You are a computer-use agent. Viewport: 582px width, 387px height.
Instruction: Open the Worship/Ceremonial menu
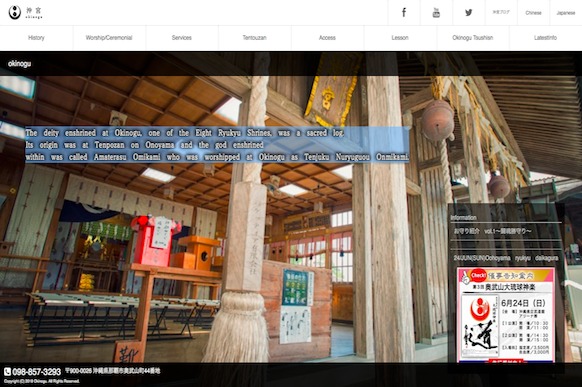click(x=109, y=38)
